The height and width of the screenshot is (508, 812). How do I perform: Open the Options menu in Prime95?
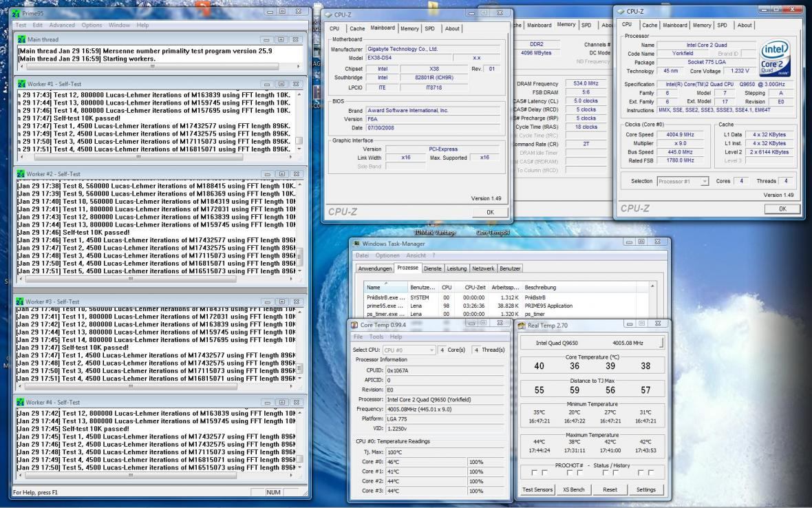tap(92, 25)
